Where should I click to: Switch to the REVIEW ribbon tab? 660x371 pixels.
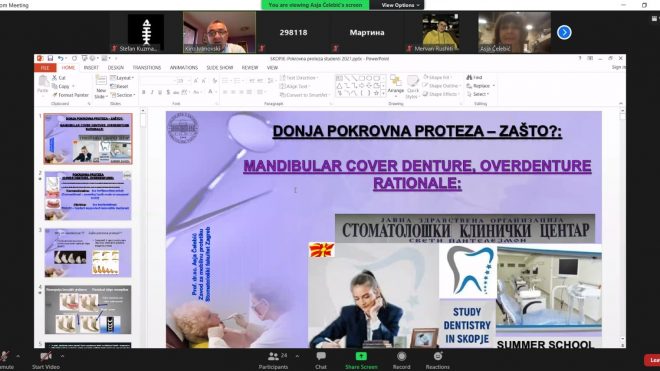250,68
